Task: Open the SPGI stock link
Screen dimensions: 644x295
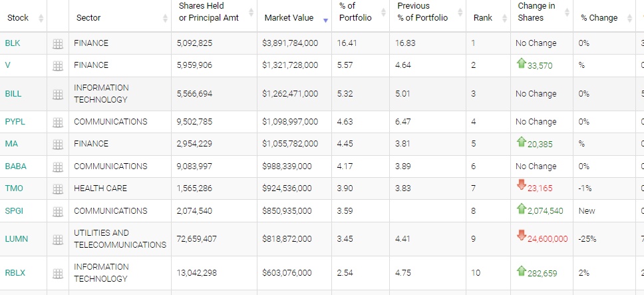Action: point(15,211)
